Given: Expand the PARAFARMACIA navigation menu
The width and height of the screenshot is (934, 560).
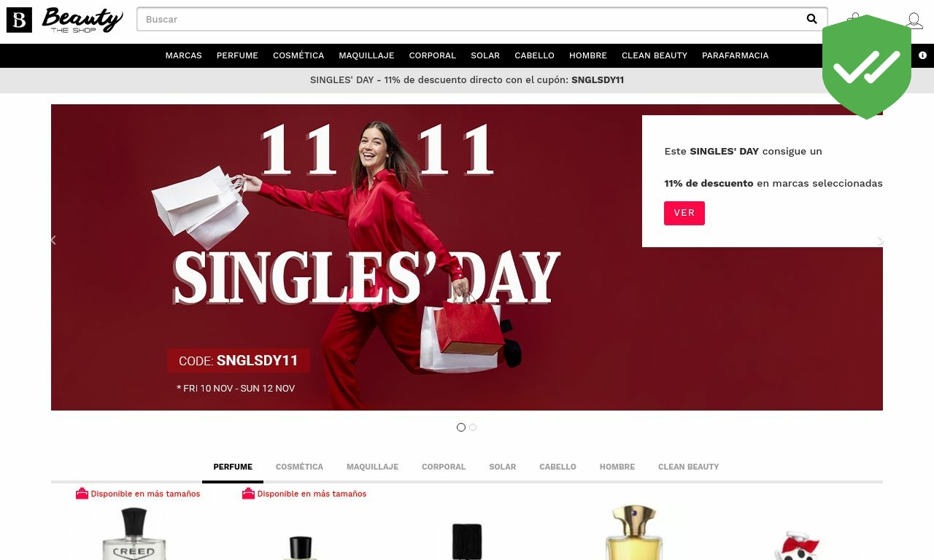Looking at the screenshot, I should pyautogui.click(x=735, y=55).
